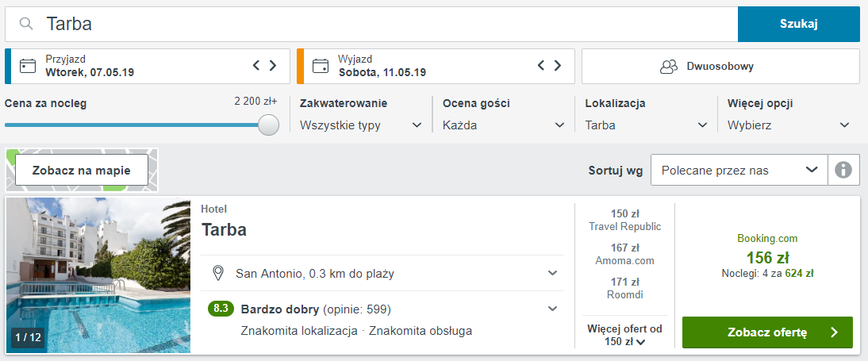Click the price per night slider handle

coord(269,125)
